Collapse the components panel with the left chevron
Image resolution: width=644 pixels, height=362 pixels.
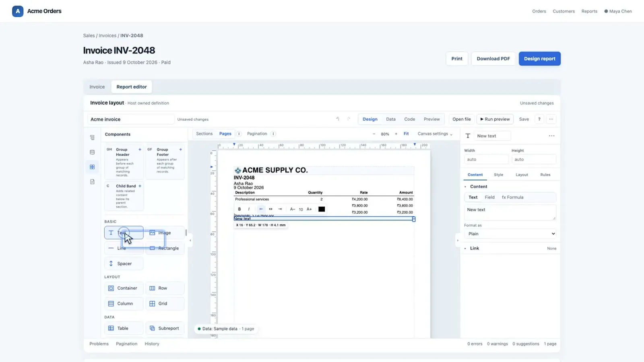[190, 241]
